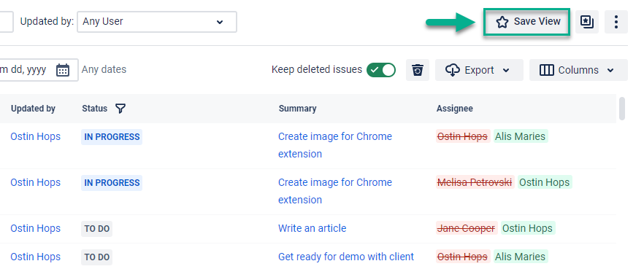Click the Status column filter funnel icon
Viewport: 644px width, 269px height.
pos(120,108)
